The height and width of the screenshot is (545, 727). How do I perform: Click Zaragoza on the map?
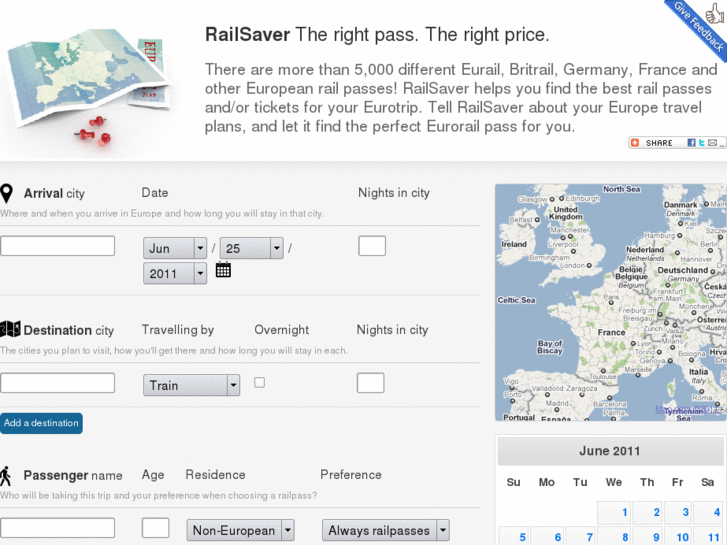(x=581, y=390)
